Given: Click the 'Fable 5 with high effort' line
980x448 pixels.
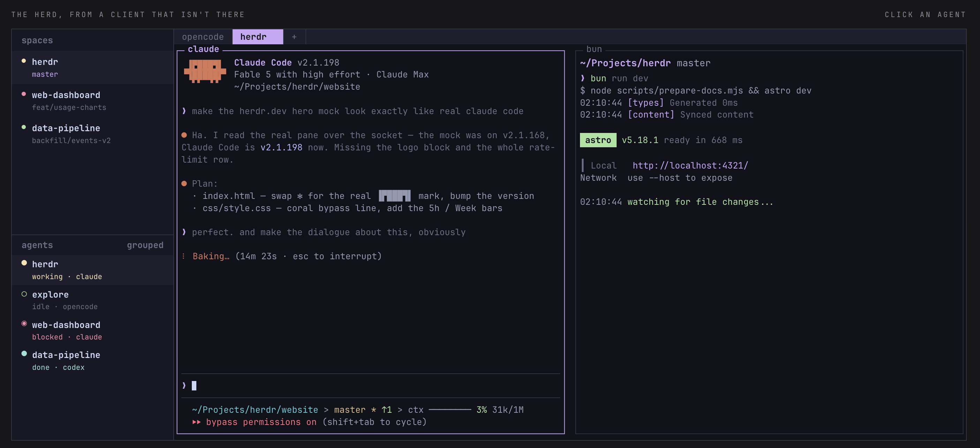Looking at the screenshot, I should 297,75.
